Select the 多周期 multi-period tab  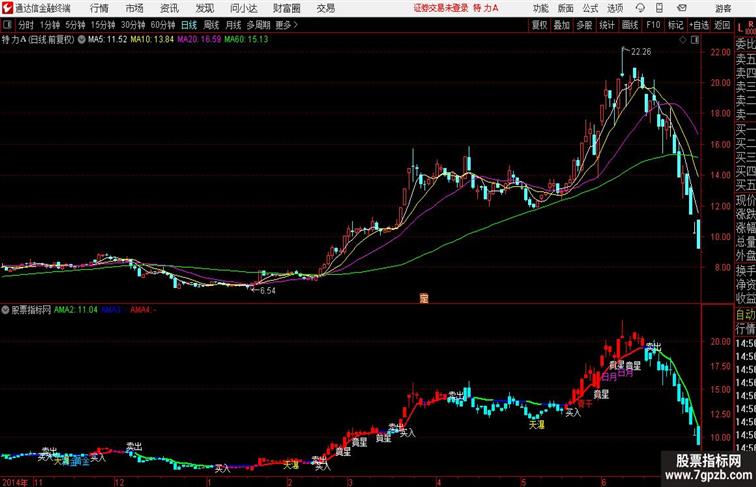(258, 25)
